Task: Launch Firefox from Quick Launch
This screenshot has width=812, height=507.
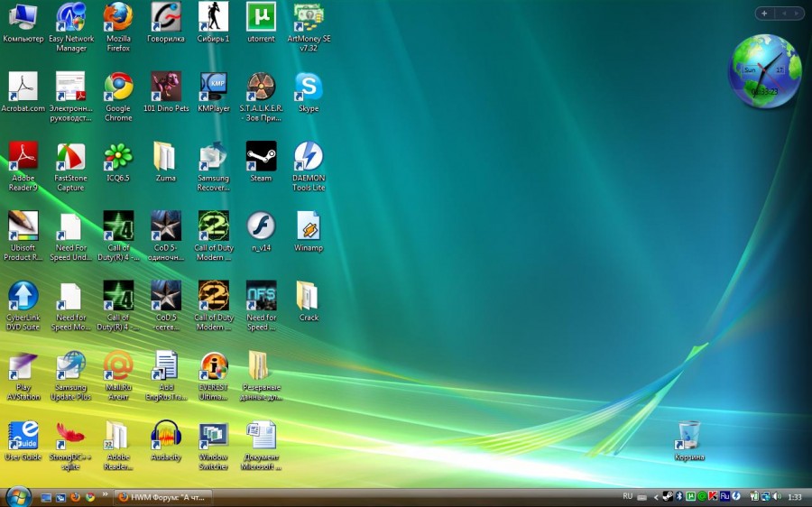Action: coord(76,497)
